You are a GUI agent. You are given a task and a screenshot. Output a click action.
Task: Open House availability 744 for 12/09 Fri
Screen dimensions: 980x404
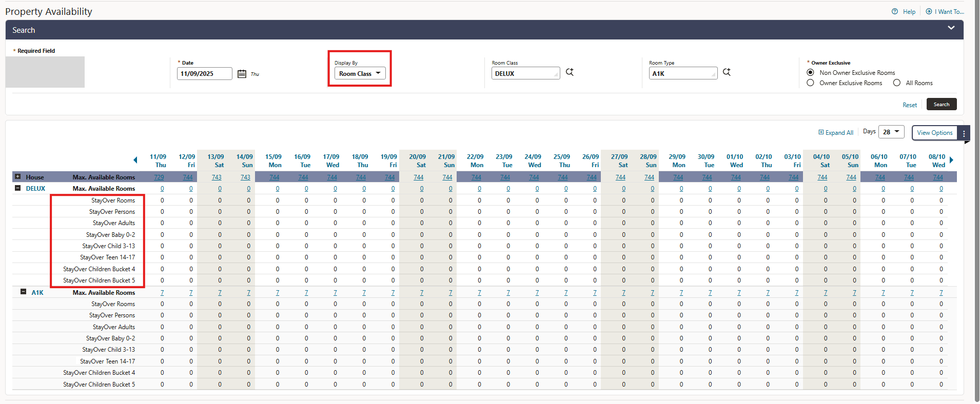188,177
